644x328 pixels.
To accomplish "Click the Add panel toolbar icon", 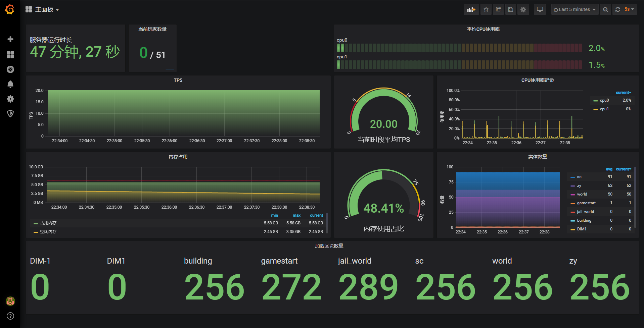I will 471,10.
